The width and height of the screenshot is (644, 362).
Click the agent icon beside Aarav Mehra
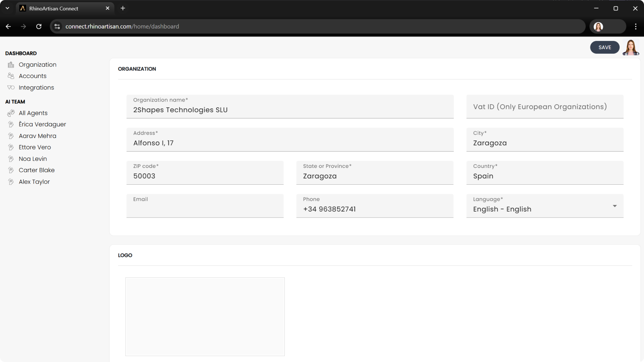11,136
